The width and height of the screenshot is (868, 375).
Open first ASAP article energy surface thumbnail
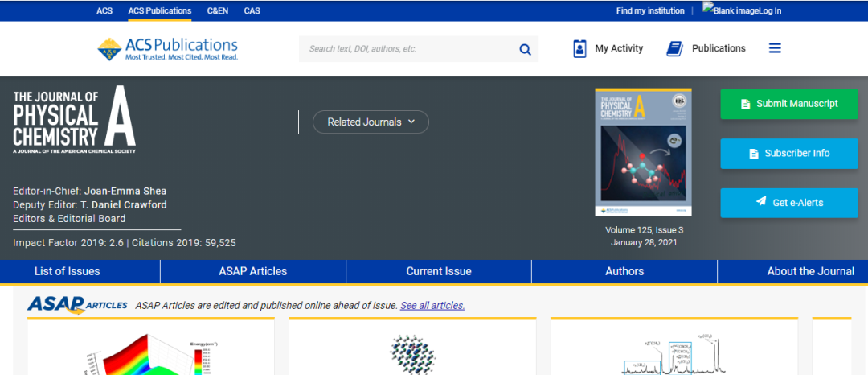point(150,353)
